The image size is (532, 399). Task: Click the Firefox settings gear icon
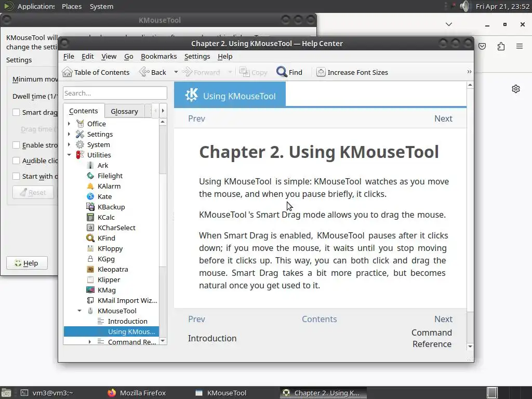pos(516,89)
